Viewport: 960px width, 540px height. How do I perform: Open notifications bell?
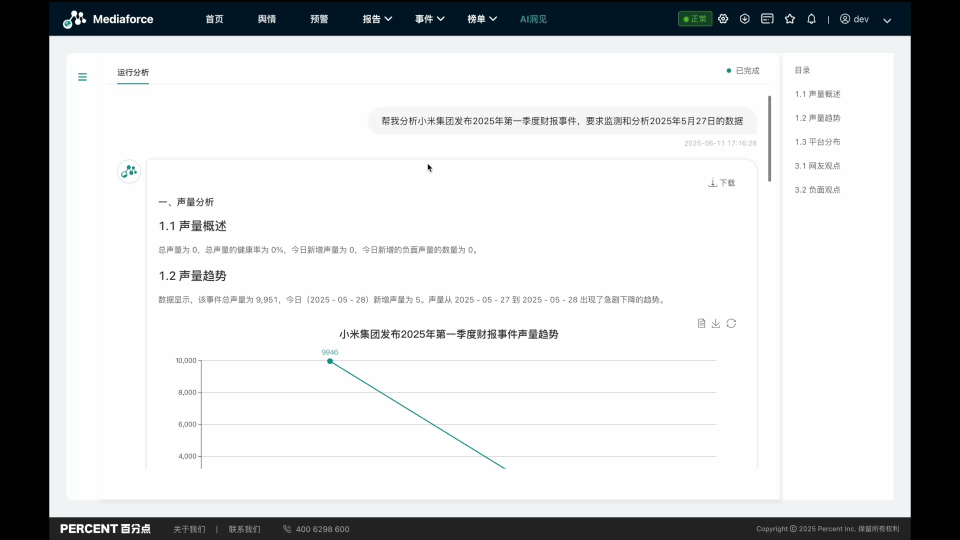click(x=811, y=19)
